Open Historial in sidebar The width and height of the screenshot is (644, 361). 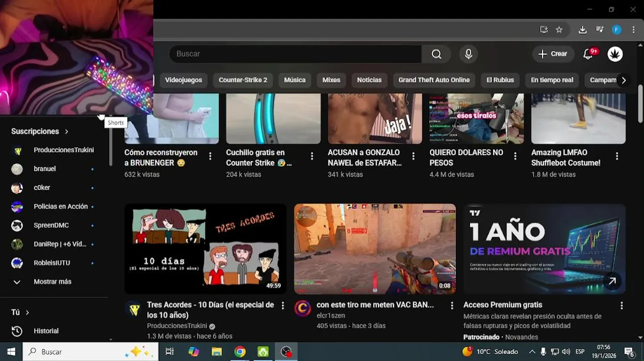[54, 331]
